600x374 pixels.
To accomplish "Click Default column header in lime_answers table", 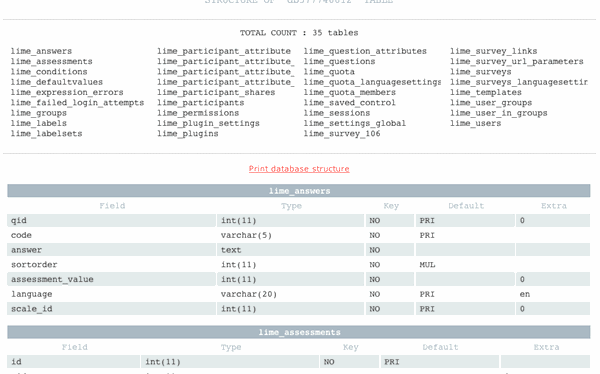I will tap(466, 206).
